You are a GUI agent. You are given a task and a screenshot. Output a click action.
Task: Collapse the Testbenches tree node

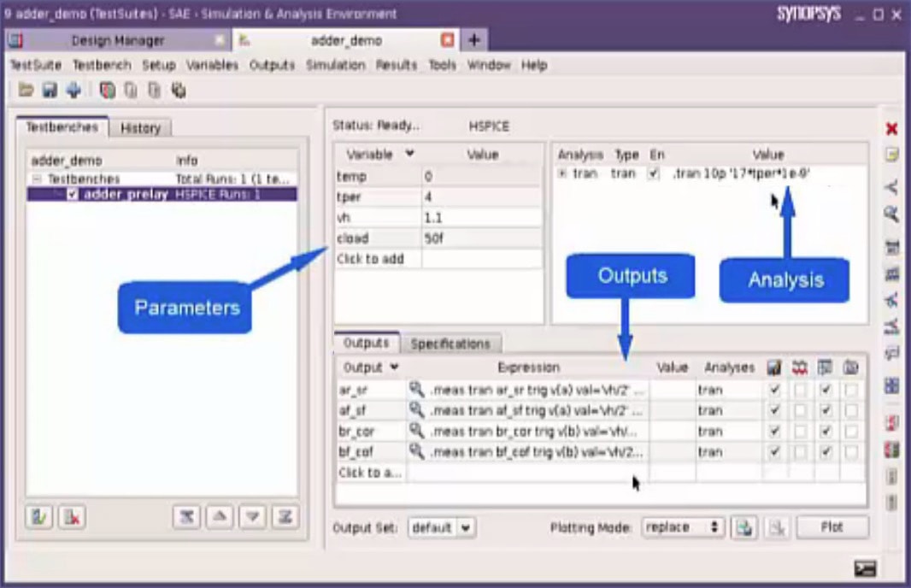pos(37,179)
